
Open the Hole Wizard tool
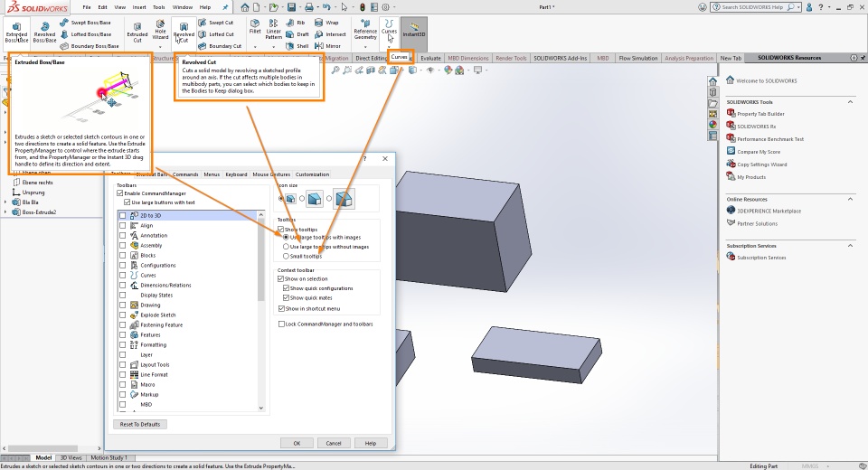(x=160, y=29)
